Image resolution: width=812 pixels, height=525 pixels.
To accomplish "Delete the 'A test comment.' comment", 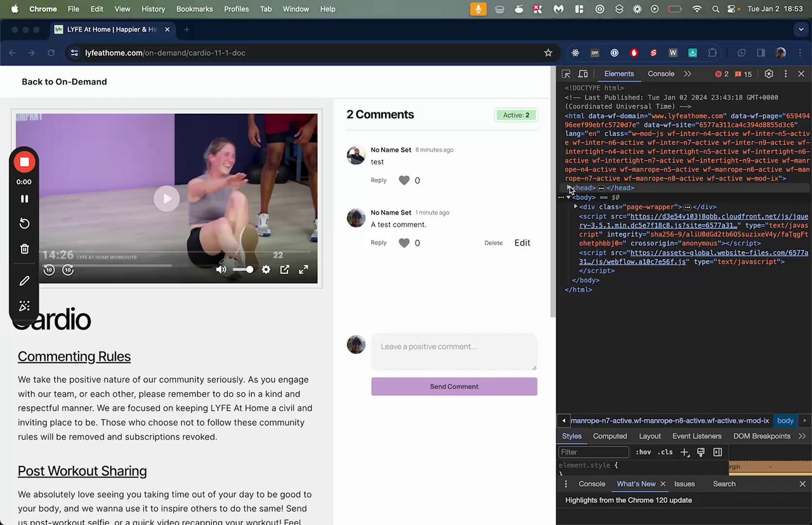I will tap(494, 243).
